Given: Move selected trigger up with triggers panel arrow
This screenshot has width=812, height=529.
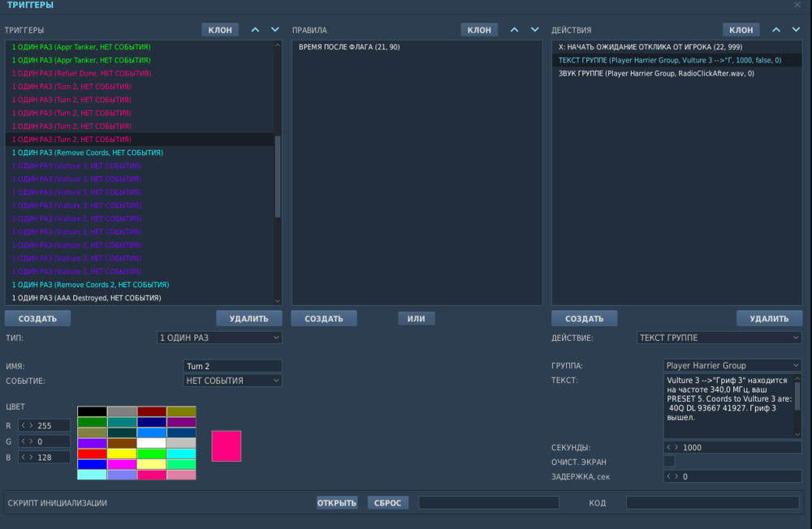Looking at the screenshot, I should click(255, 29).
